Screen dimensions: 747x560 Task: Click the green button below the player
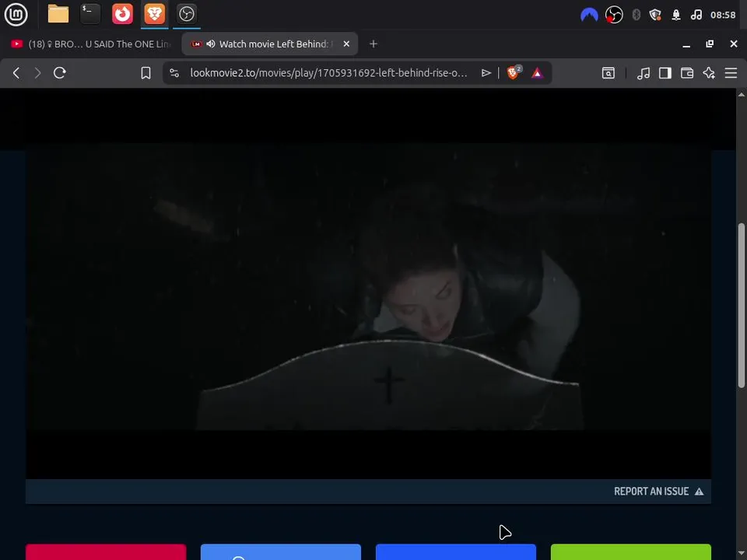[x=631, y=552]
